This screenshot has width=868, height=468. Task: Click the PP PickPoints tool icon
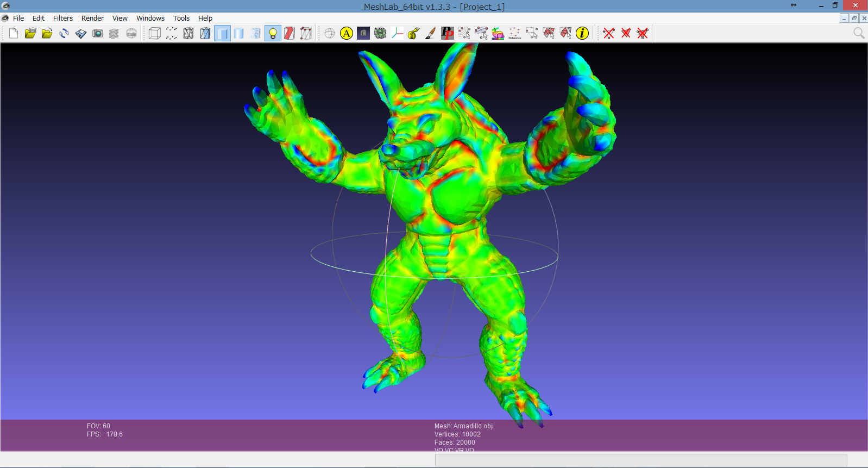click(448, 33)
